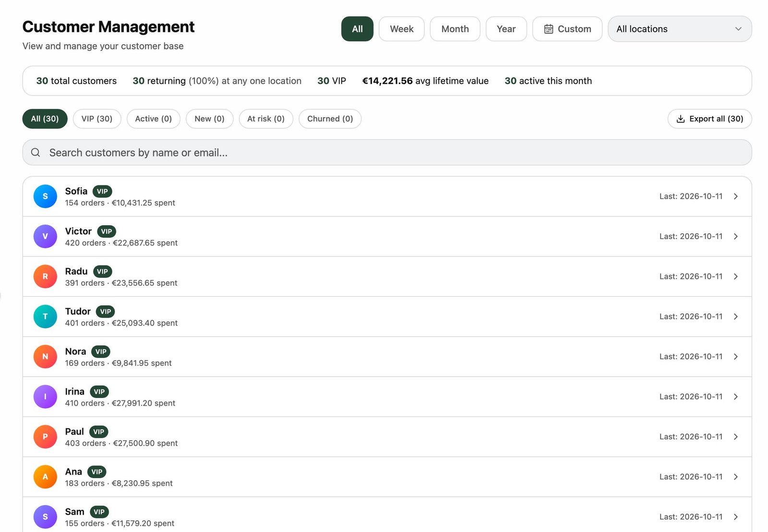
Task: Click Tudor's teal avatar circle
Action: (x=45, y=316)
